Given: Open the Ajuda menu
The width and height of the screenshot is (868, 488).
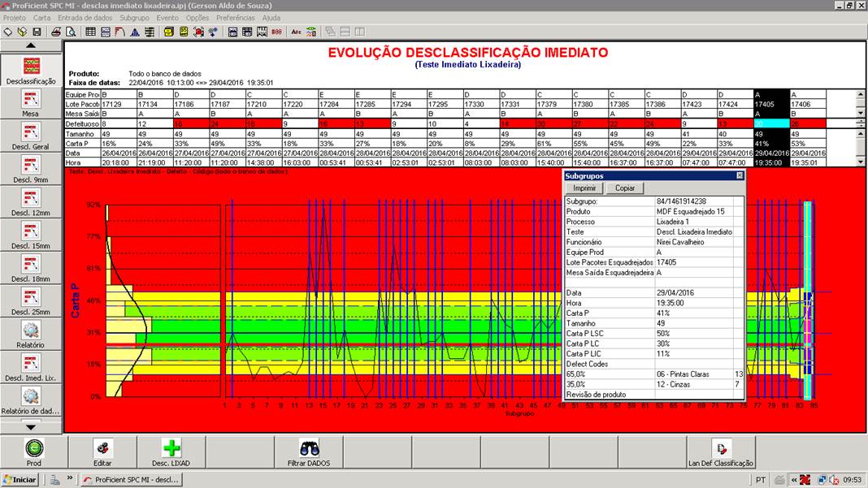Looking at the screenshot, I should [271, 18].
